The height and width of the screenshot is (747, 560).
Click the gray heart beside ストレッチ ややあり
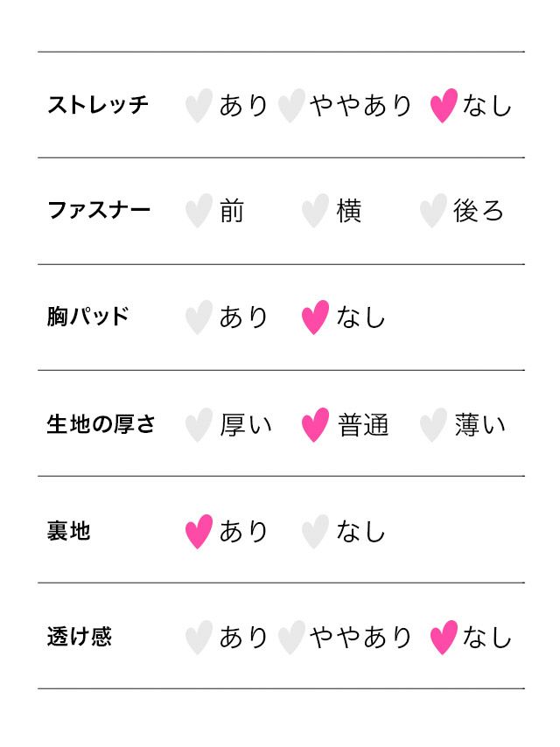pyautogui.click(x=290, y=105)
